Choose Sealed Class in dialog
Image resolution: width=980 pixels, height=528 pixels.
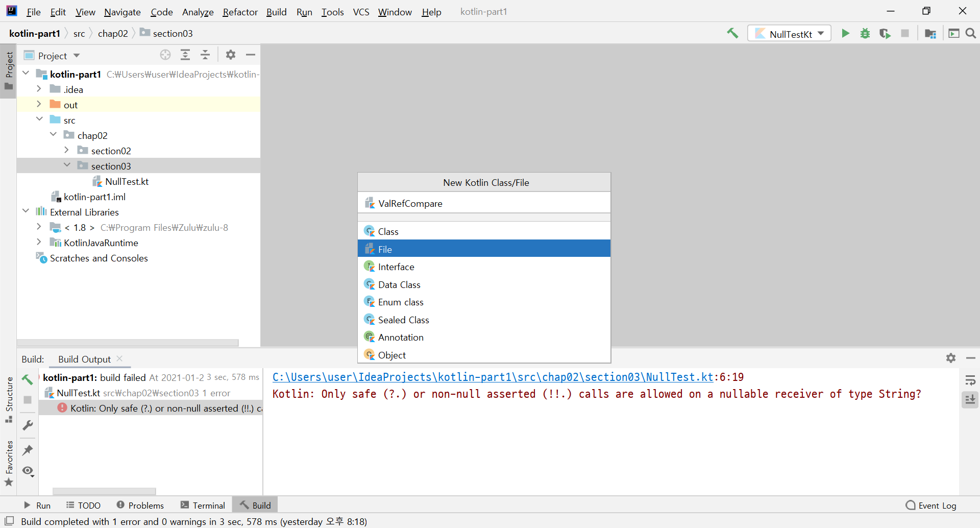484,320
